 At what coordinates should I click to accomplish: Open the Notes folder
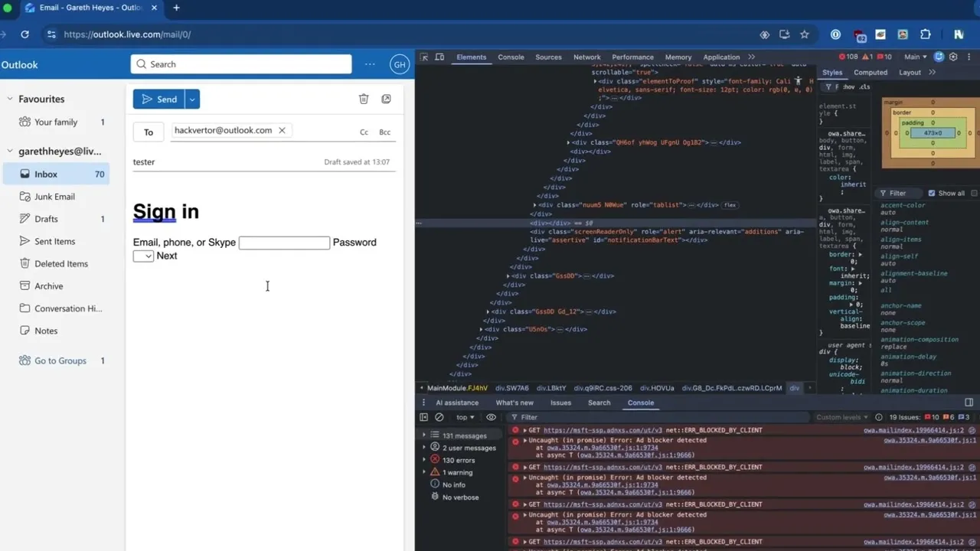point(57,331)
